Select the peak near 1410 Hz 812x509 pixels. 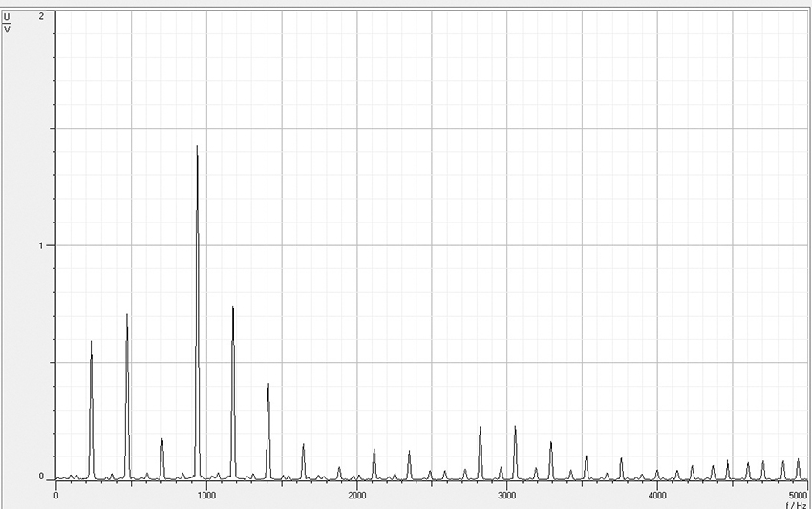click(x=267, y=386)
